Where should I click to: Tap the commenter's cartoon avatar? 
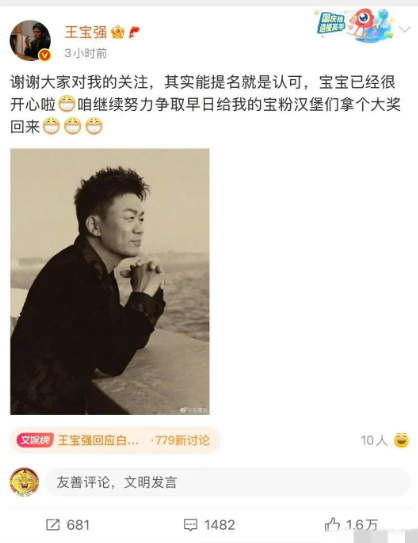(x=24, y=482)
